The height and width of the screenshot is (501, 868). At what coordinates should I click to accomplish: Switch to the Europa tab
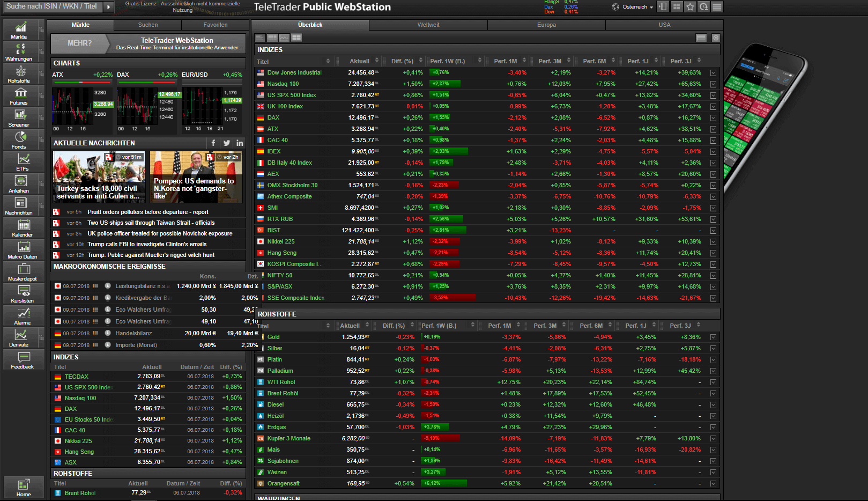click(546, 25)
